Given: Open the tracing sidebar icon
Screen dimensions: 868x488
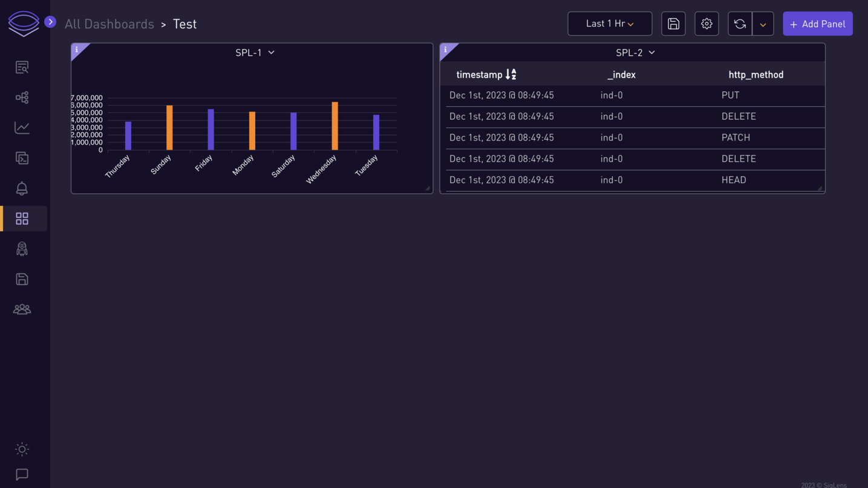Looking at the screenshot, I should (x=22, y=97).
